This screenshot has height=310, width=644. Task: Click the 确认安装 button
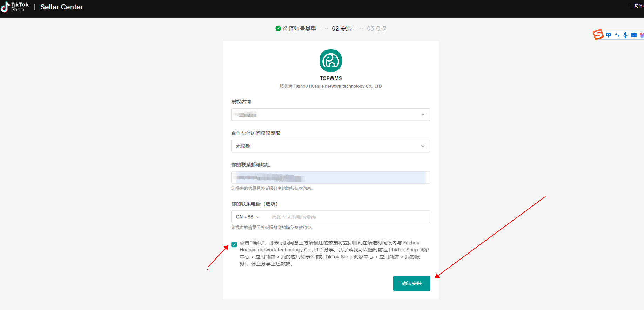(x=411, y=283)
